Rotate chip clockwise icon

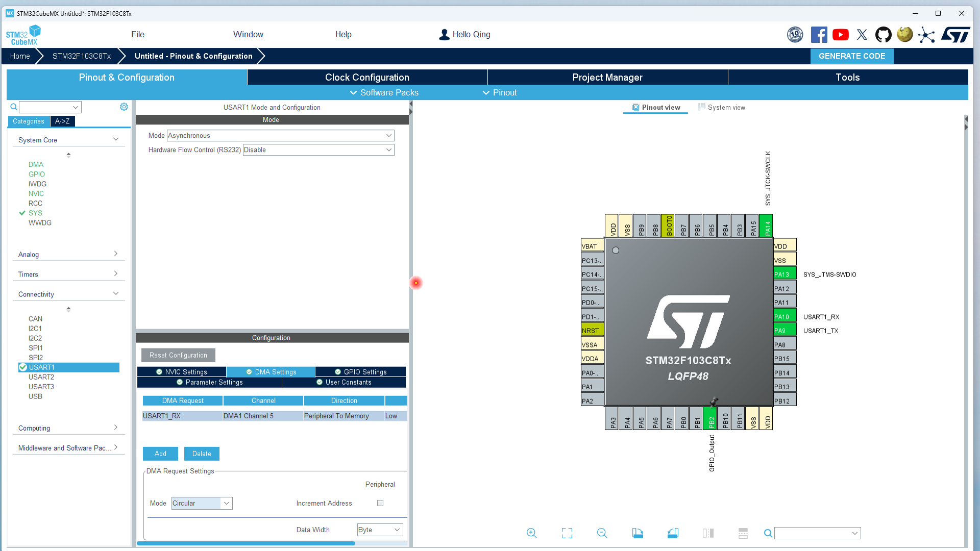(638, 533)
